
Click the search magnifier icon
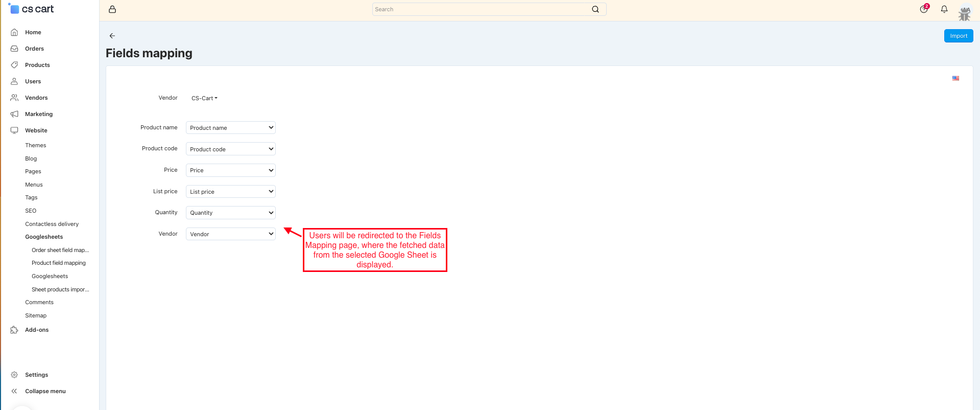click(x=595, y=9)
